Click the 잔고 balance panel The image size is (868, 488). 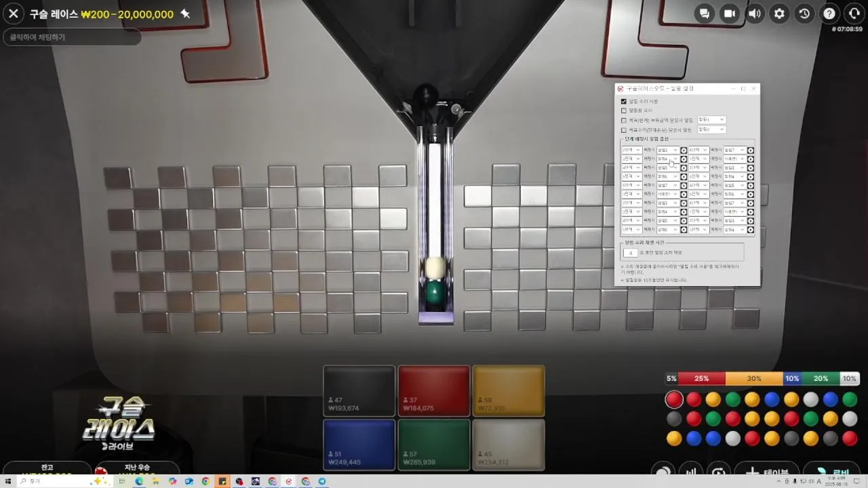pyautogui.click(x=46, y=468)
